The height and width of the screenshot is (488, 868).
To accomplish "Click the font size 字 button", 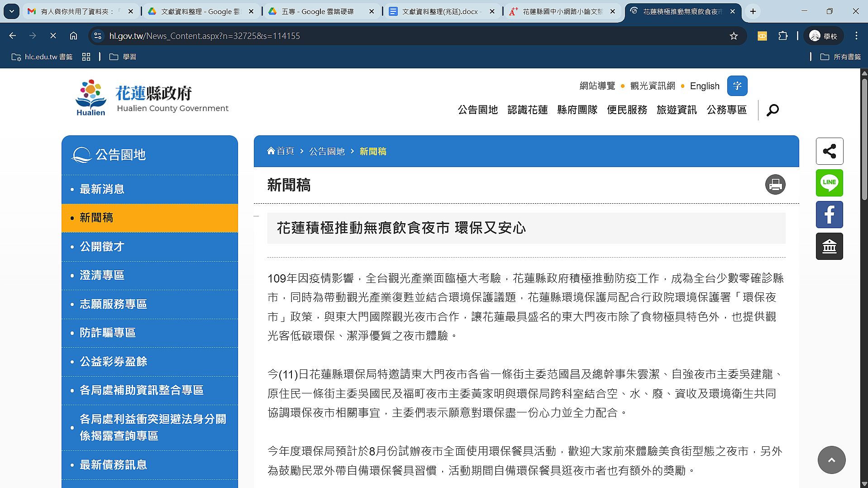I will point(737,86).
